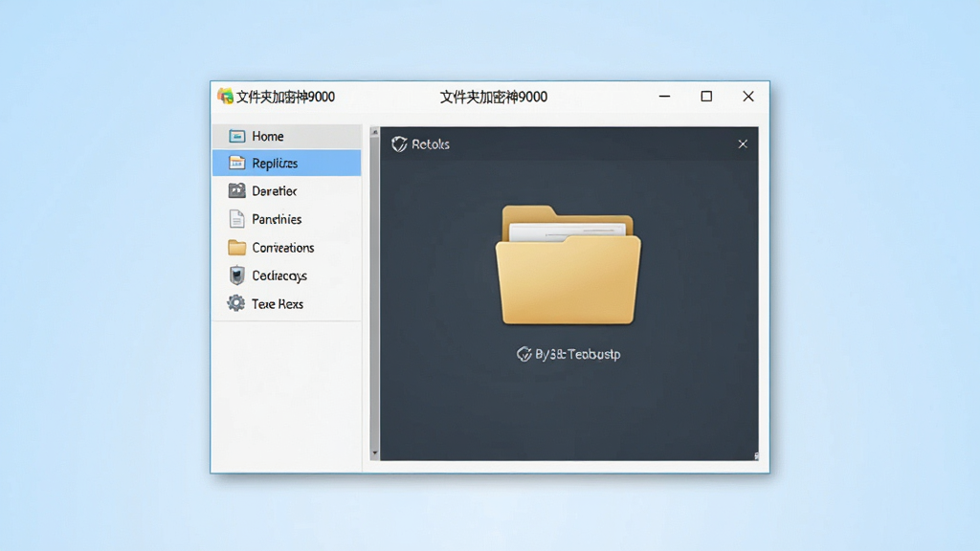Open the gear icon beside Texe Rexs
This screenshot has width=980, height=551.
(x=236, y=303)
